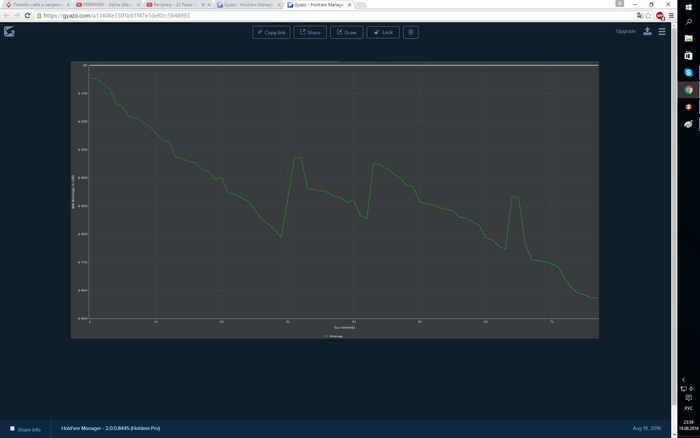
Task: Open the Gyazo hamburger menu
Action: [x=662, y=31]
